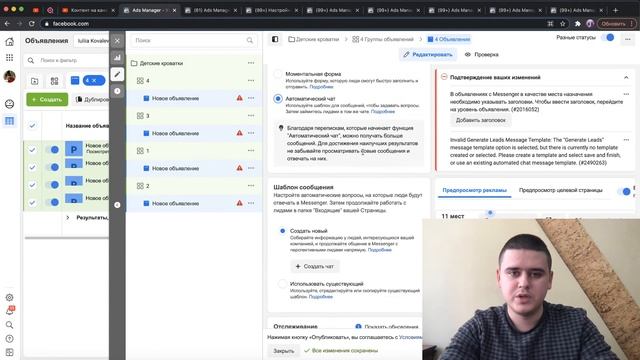This screenshot has width=640, height=360.
Task: Switch to ad sets grid view icon
Action: 54,81
